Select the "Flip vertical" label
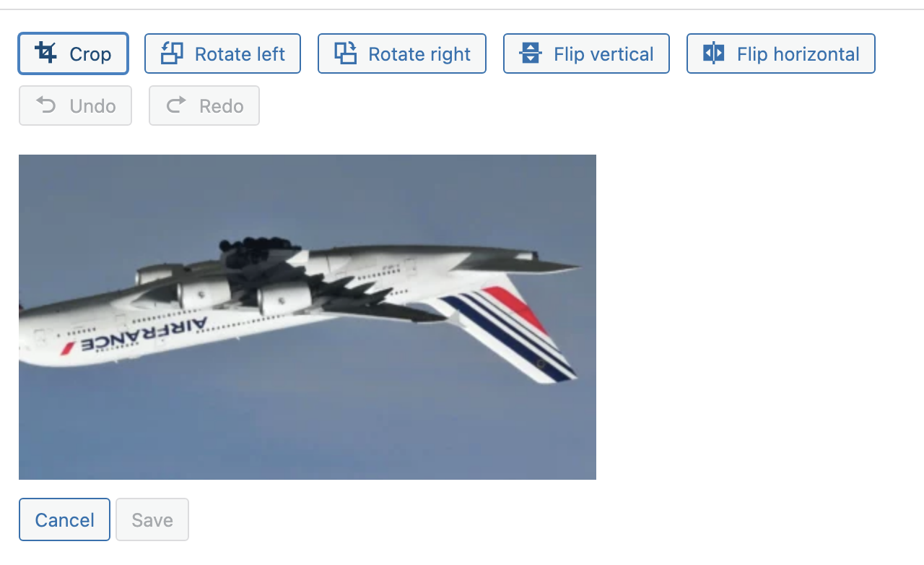The height and width of the screenshot is (565, 924). [x=603, y=54]
